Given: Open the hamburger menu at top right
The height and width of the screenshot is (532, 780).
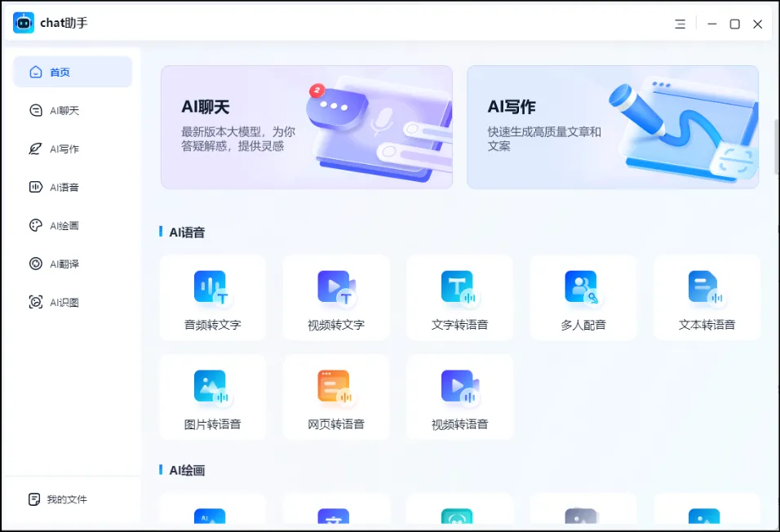Looking at the screenshot, I should coord(680,24).
